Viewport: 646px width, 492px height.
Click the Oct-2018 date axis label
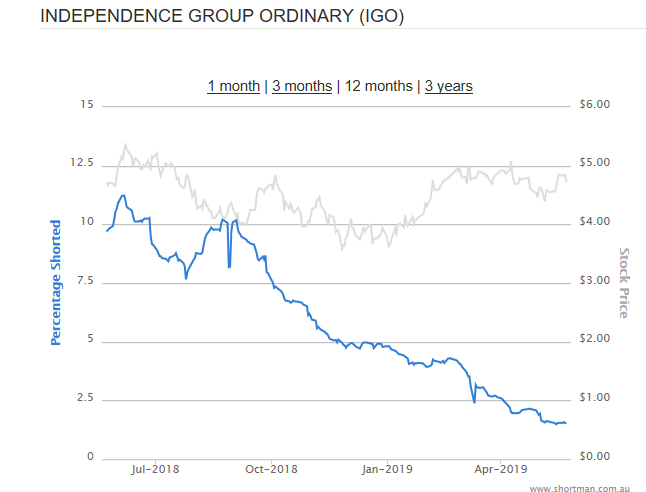[271, 469]
